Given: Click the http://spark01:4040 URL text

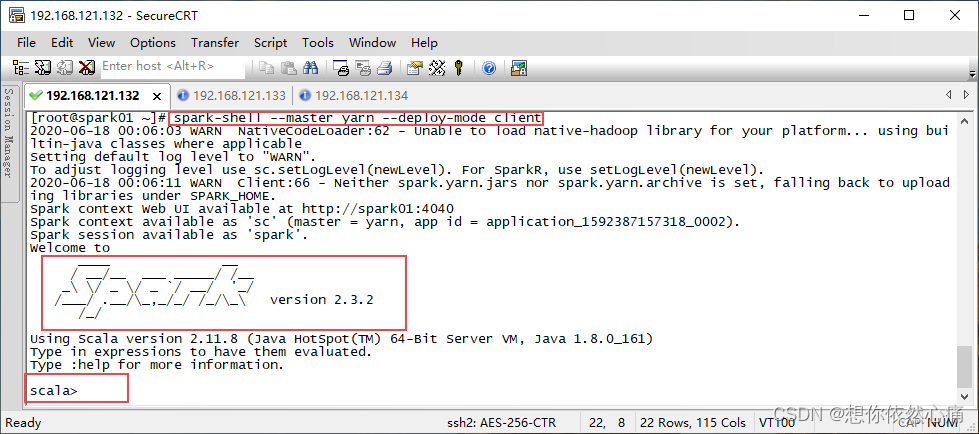Looking at the screenshot, I should pyautogui.click(x=378, y=209).
